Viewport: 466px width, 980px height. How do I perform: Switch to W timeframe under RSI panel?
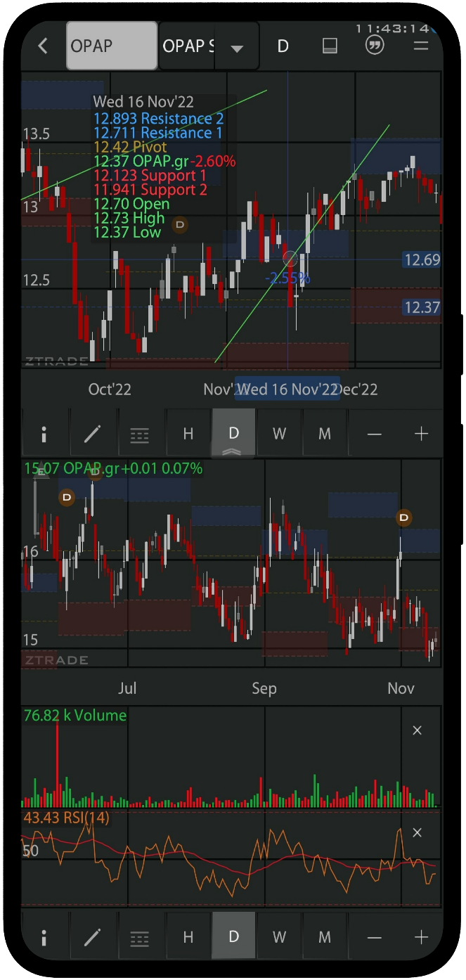(x=279, y=937)
